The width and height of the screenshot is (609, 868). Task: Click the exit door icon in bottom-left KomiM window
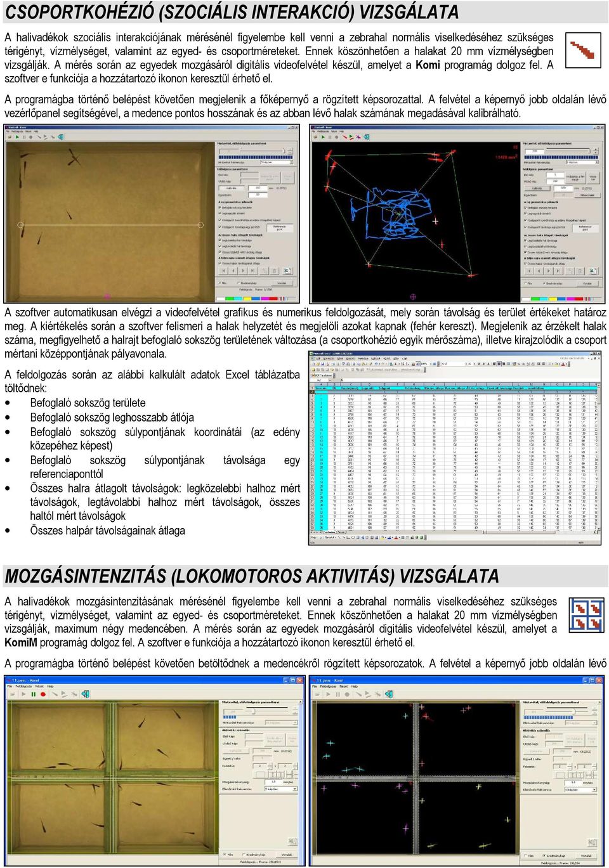tap(86, 694)
